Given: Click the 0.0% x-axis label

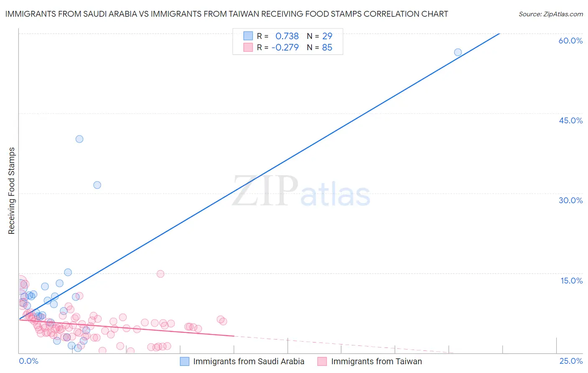Looking at the screenshot, I should click(28, 361).
